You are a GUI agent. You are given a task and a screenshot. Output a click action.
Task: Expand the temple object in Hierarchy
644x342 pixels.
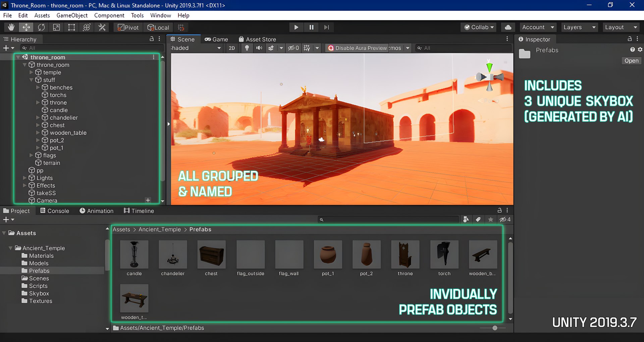31,72
